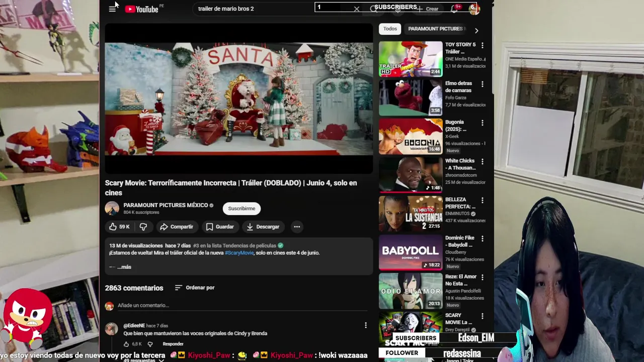Click the video title 'Scary Movie: Terroríficamente Incorrecta'
Screen dimensions: 644x362
[231, 188]
